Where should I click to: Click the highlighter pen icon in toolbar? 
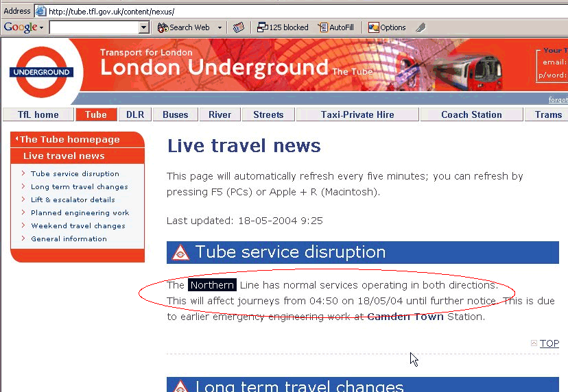tap(421, 27)
